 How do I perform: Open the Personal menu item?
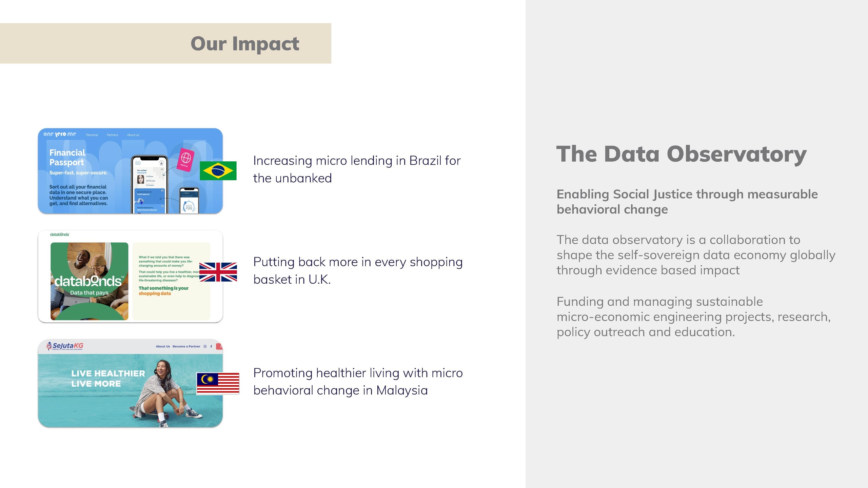pyautogui.click(x=92, y=135)
